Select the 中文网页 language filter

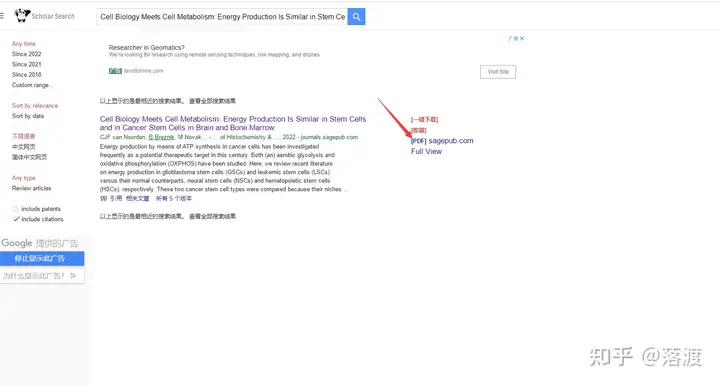pyautogui.click(x=23, y=147)
